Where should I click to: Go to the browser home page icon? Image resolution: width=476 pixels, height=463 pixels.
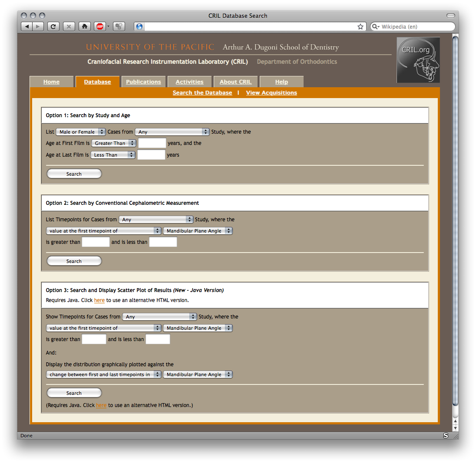click(x=85, y=26)
